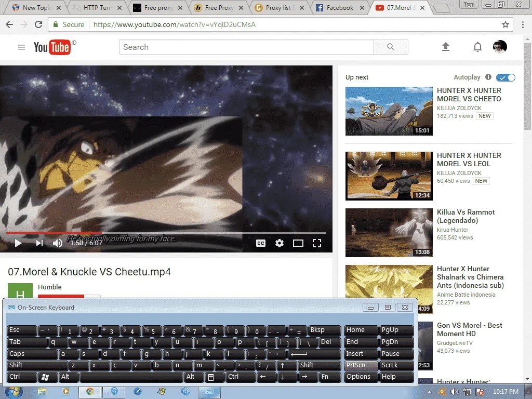Viewport: 532px width, 399px height.
Task: Click the Humble channel avatar
Action: pos(20,291)
